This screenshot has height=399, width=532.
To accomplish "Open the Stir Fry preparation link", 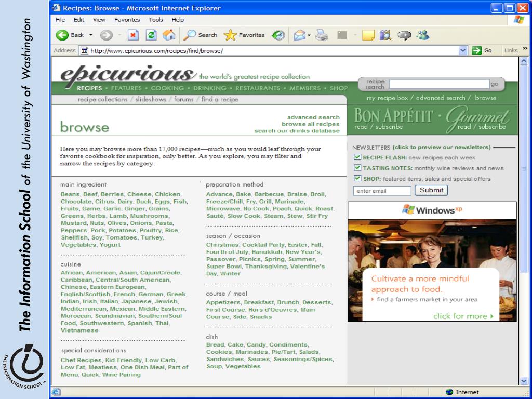I will click(317, 216).
